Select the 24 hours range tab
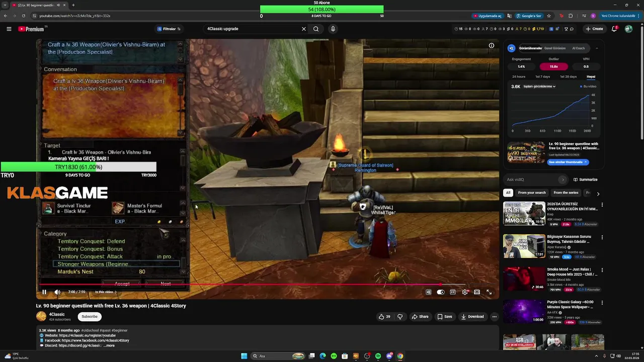644x362 pixels. [519, 76]
